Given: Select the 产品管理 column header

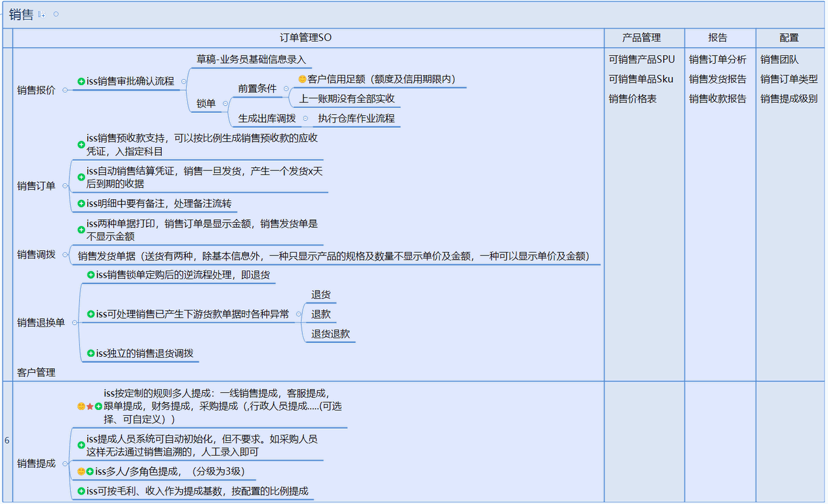Looking at the screenshot, I should pos(642,37).
